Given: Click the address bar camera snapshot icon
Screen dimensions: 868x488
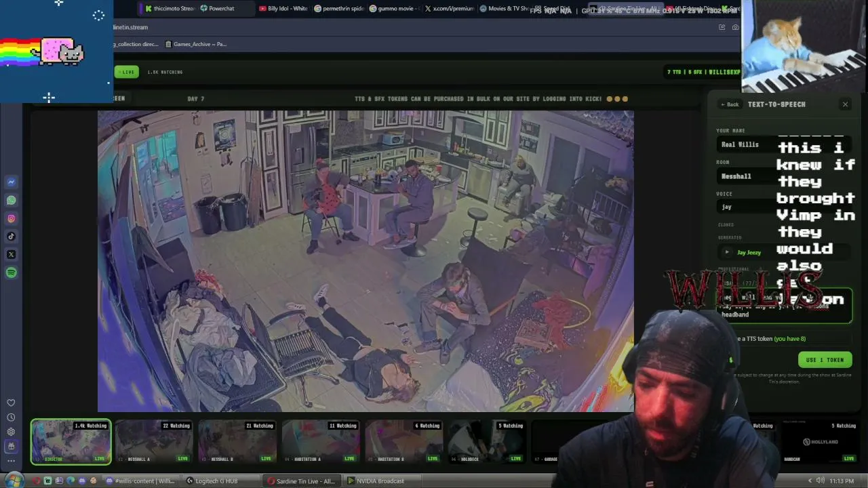Looking at the screenshot, I should 736,27.
